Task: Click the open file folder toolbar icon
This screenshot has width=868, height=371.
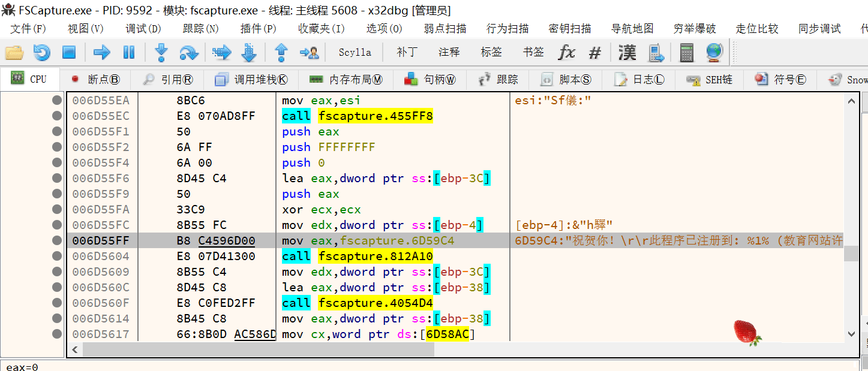Action: [14, 53]
